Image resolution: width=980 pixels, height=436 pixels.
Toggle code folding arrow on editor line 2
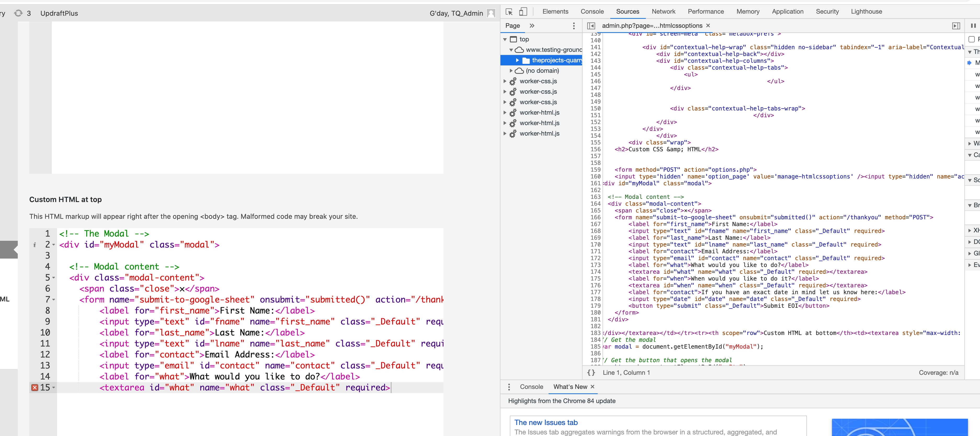click(54, 245)
